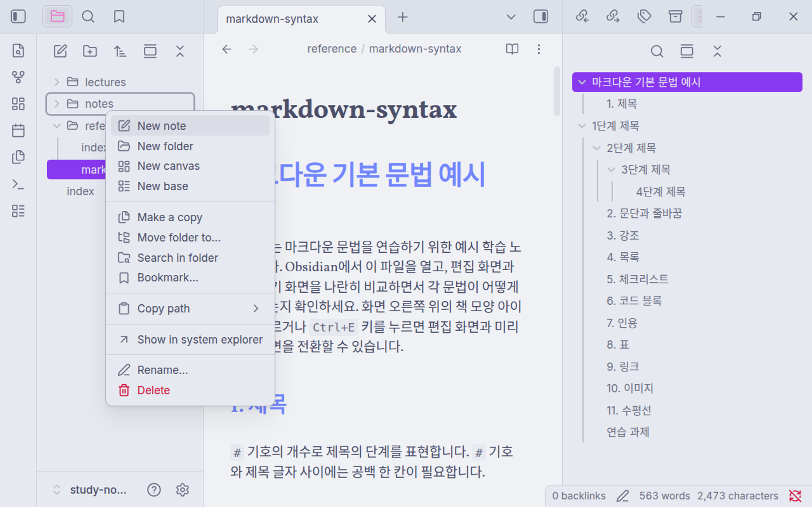
Task: Open a new tab with plus button
Action: click(x=403, y=17)
